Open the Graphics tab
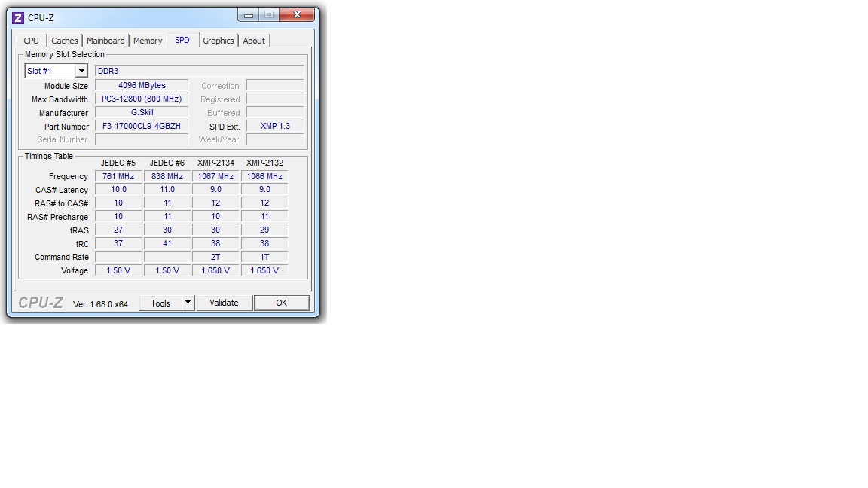The width and height of the screenshot is (868, 488). tap(218, 41)
